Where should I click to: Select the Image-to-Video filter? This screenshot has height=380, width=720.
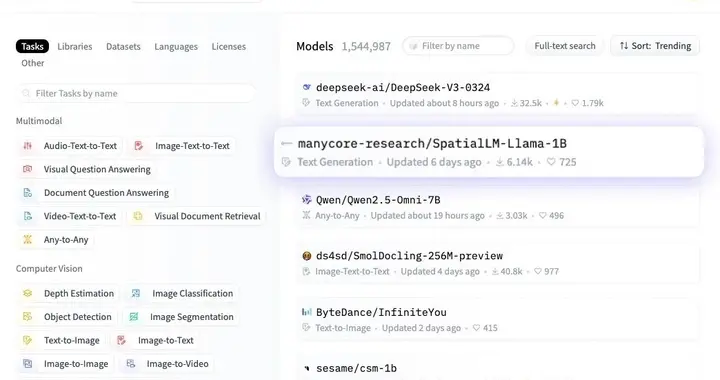coord(167,364)
